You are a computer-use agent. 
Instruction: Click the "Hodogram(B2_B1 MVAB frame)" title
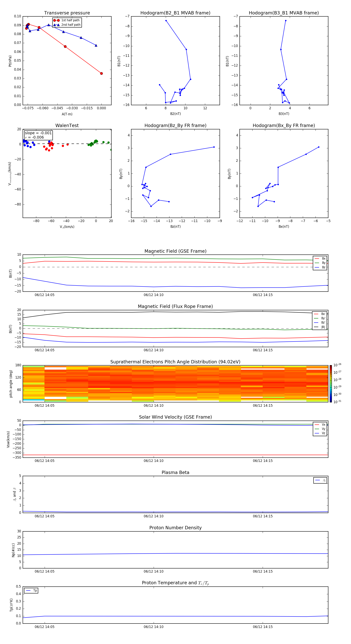(175, 13)
